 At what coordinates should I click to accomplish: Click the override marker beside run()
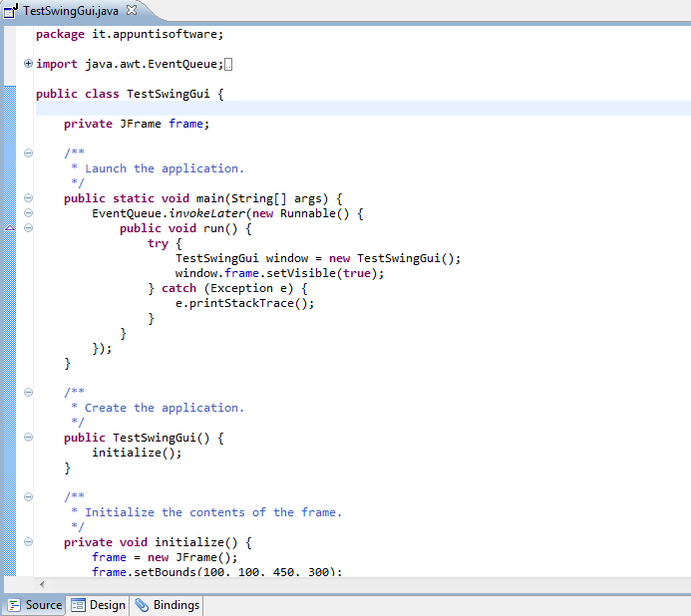10,228
